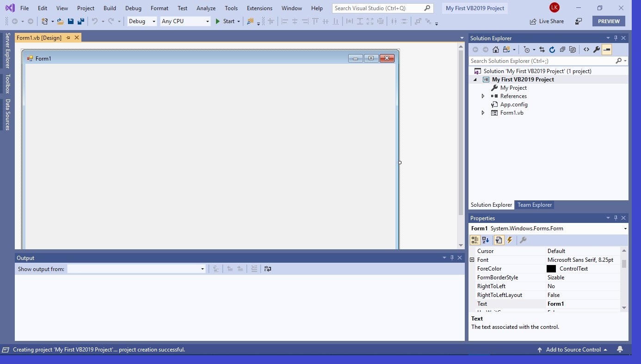Open the Build menu
This screenshot has width=641, height=364.
(x=110, y=8)
